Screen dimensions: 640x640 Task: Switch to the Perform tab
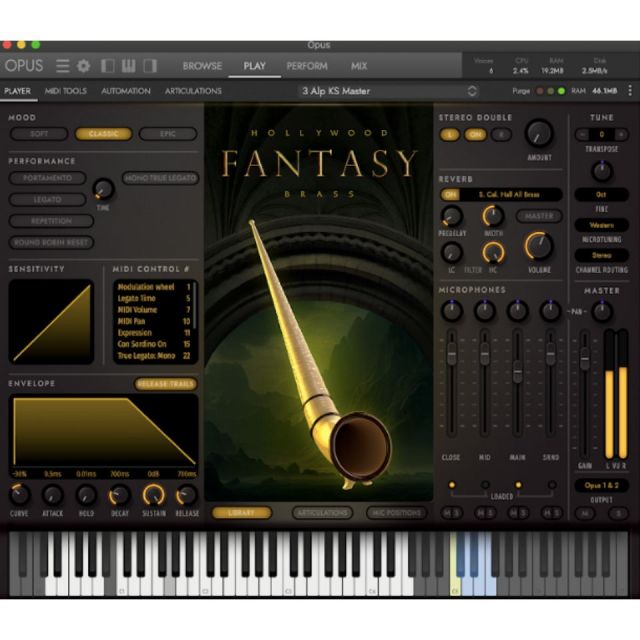tap(307, 66)
